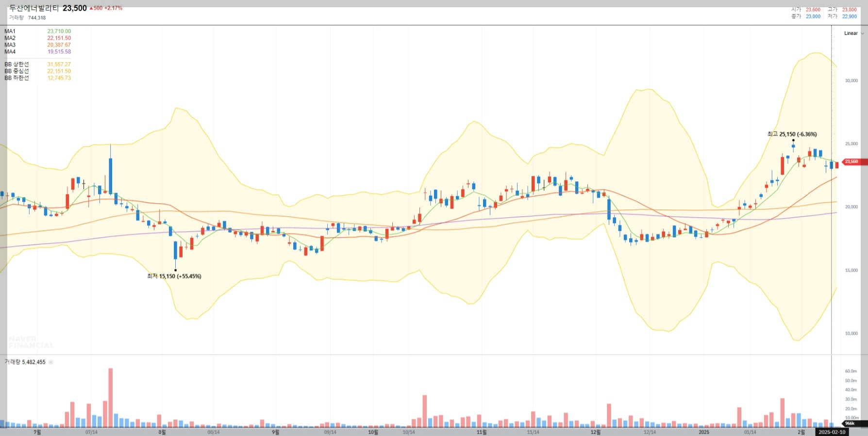Click the 11/14 label on time axis
This screenshot has height=436, width=868.
tap(533, 432)
